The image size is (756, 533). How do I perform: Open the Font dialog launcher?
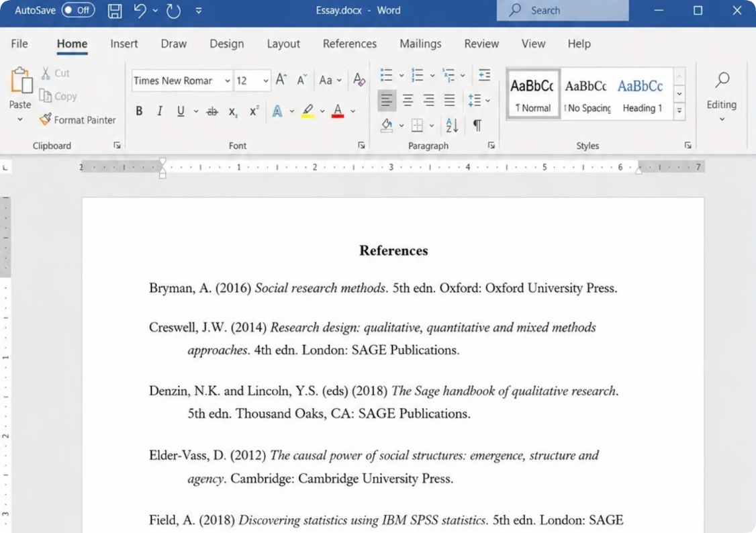tap(362, 145)
